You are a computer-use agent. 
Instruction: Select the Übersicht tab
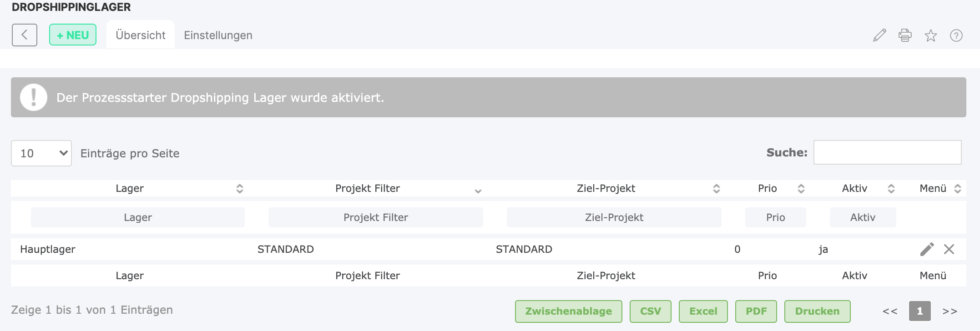141,35
